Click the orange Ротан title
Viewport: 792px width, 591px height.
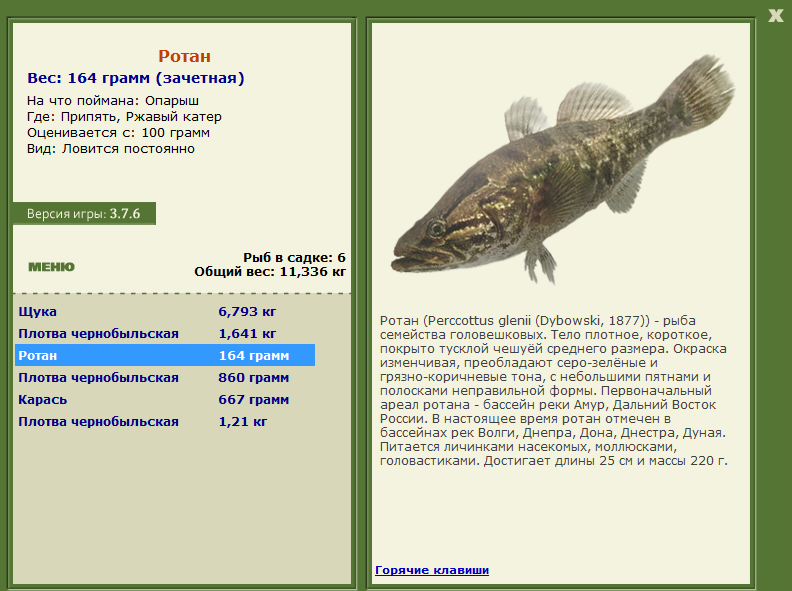184,56
